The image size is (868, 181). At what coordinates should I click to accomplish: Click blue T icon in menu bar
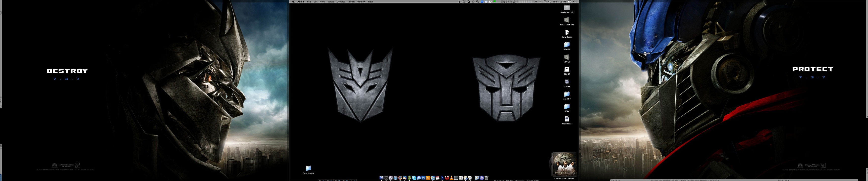tap(482, 2)
